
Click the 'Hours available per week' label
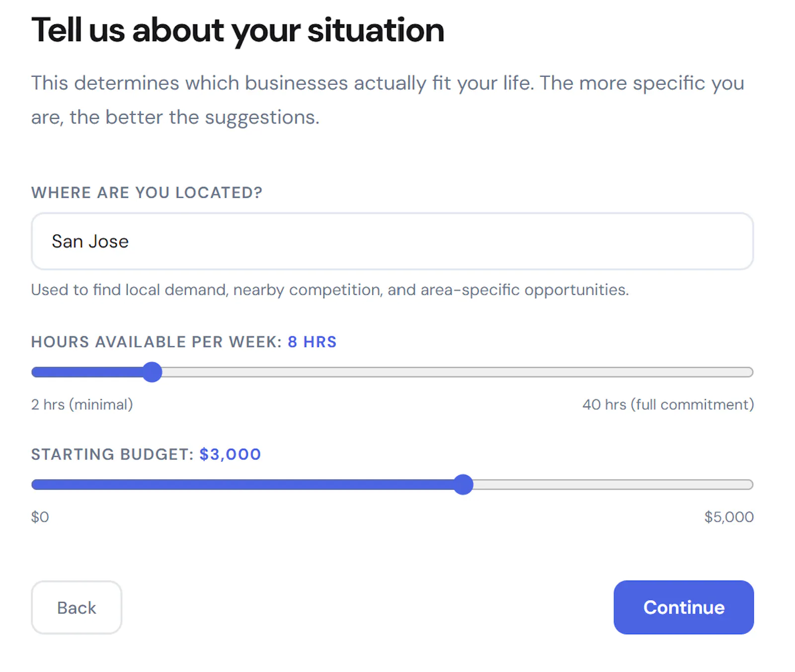click(157, 342)
